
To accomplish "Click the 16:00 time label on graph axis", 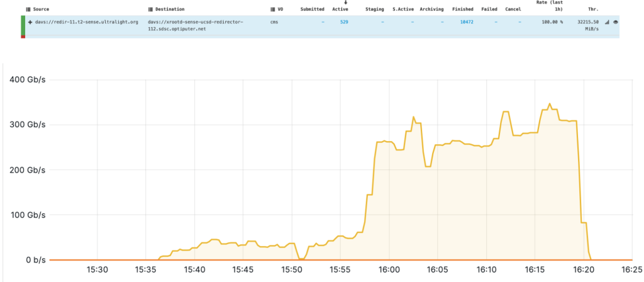I will pos(389,269).
